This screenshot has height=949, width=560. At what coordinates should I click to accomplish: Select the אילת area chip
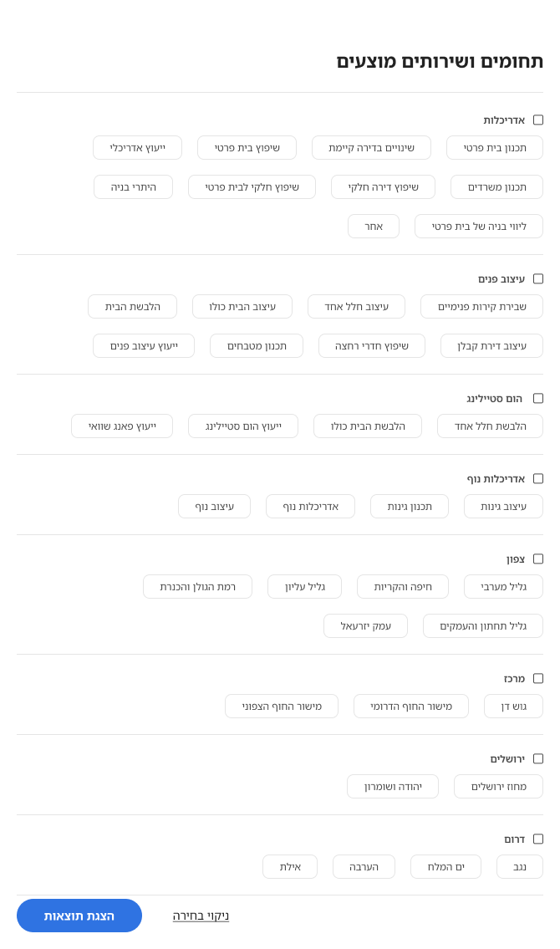coord(290,867)
